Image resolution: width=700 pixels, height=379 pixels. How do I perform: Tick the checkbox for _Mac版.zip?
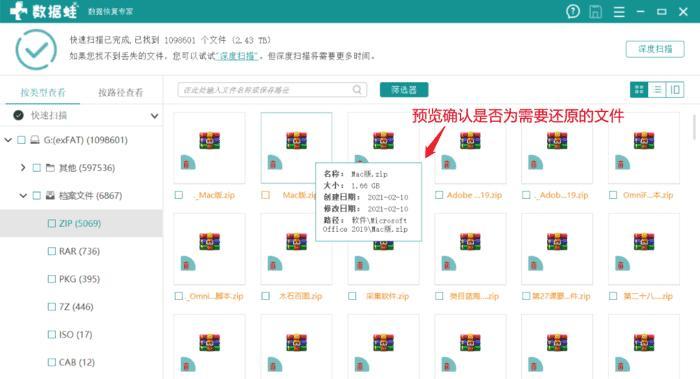[x=179, y=195]
